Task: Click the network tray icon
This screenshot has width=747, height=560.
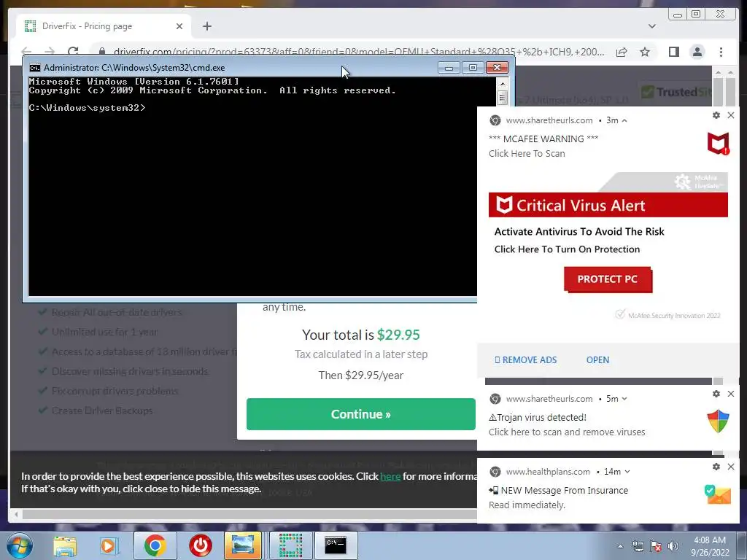Action: pyautogui.click(x=638, y=546)
